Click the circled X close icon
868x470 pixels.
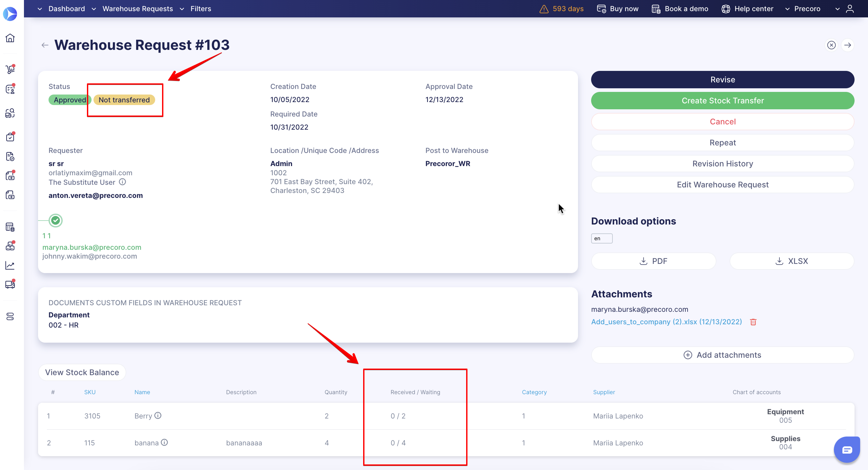coord(831,45)
